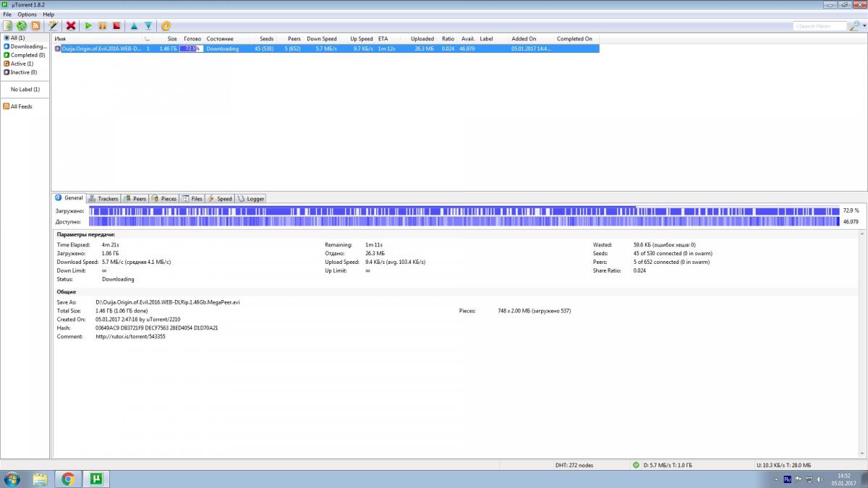Open Windows Explorer from the taskbar
868x488 pixels.
41,479
